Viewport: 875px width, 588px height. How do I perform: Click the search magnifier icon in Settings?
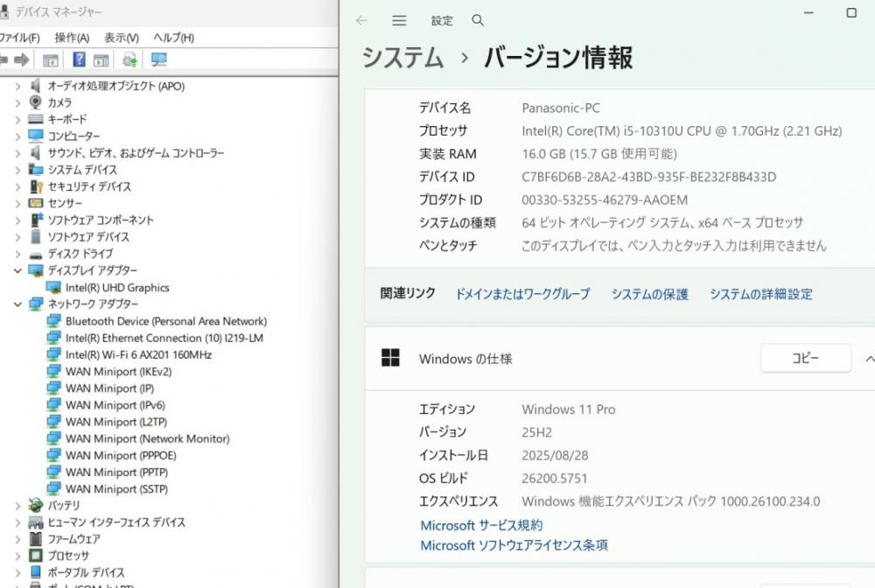478,21
